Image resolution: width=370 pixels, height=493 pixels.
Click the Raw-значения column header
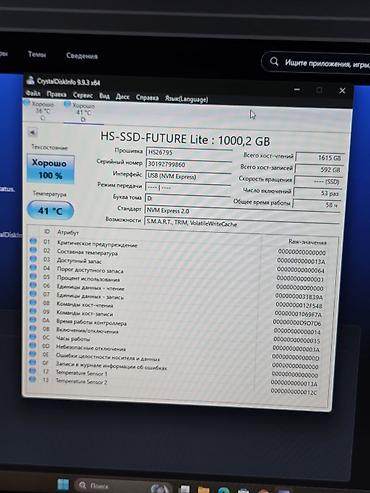pos(307,242)
